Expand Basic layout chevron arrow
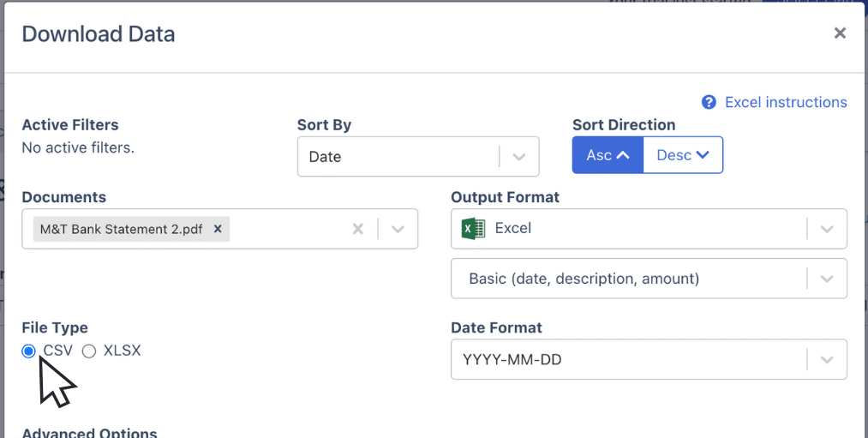Image resolution: width=868 pixels, height=438 pixels. (827, 279)
